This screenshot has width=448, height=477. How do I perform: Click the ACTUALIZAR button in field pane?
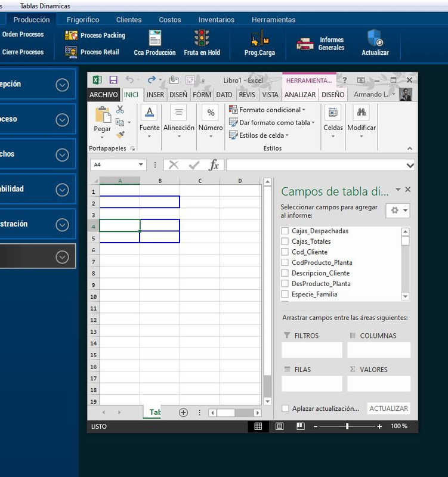click(x=389, y=408)
